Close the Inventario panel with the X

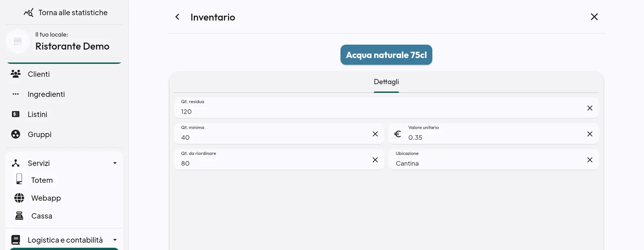coord(594,17)
